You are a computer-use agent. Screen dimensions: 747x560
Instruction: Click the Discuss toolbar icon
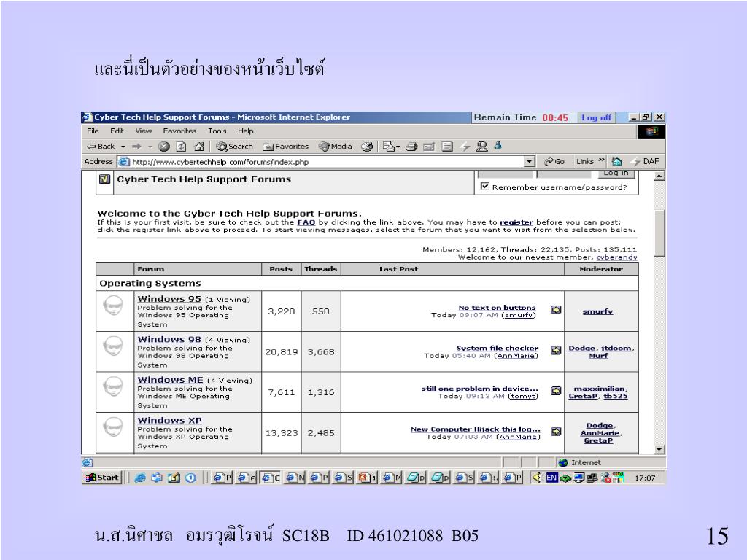tap(447, 147)
